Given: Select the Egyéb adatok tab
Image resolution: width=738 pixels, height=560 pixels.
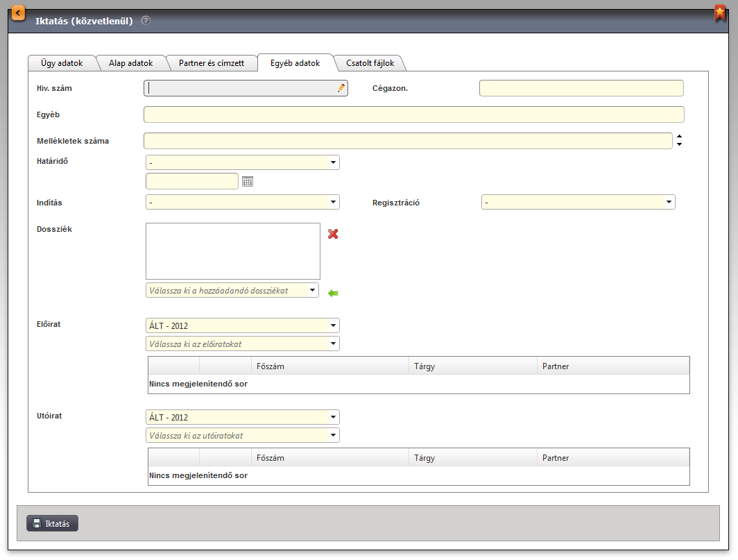Looking at the screenshot, I should point(295,63).
